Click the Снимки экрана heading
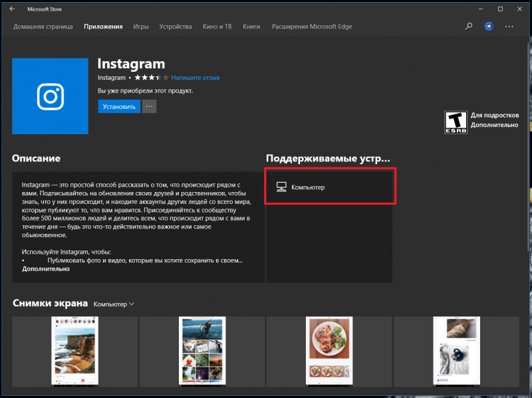Screen dimensions: 532x398 [x=51, y=303]
